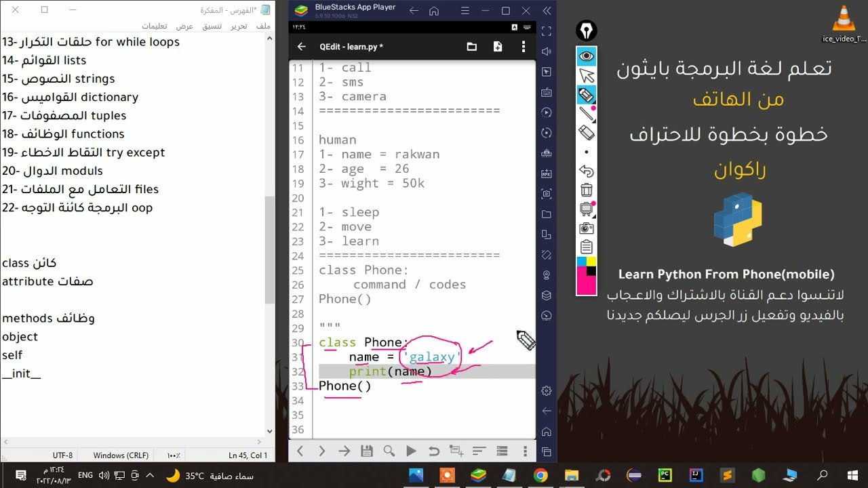Toggle Epic Pen ink visibility eye
The width and height of the screenshot is (868, 488).
click(x=587, y=56)
